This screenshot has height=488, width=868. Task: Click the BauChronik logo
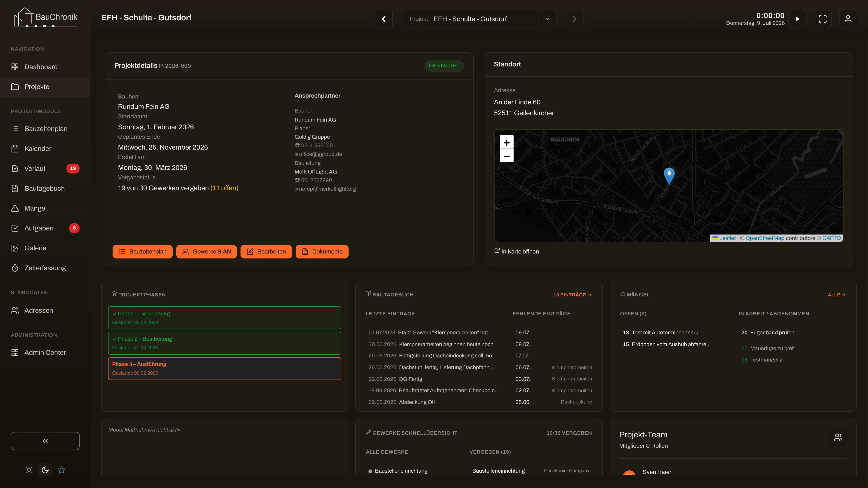coord(46,17)
